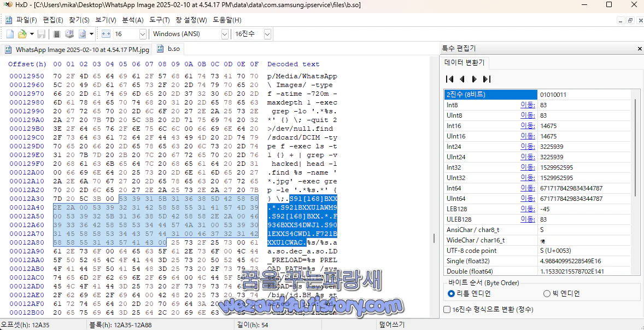
Task: Open the 도움말(H) menu
Action: pos(227,20)
